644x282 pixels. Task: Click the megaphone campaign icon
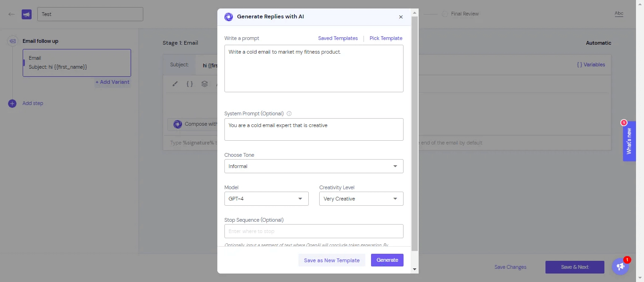point(26,14)
